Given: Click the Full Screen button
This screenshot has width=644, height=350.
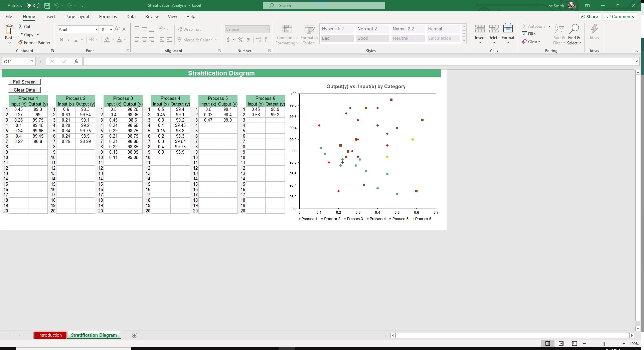Looking at the screenshot, I should click(x=24, y=82).
